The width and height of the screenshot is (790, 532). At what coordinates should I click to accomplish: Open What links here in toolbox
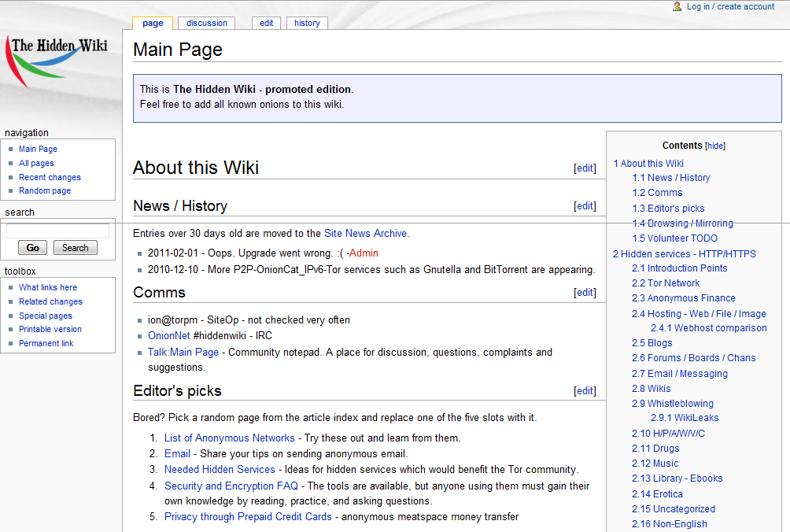pos(48,287)
